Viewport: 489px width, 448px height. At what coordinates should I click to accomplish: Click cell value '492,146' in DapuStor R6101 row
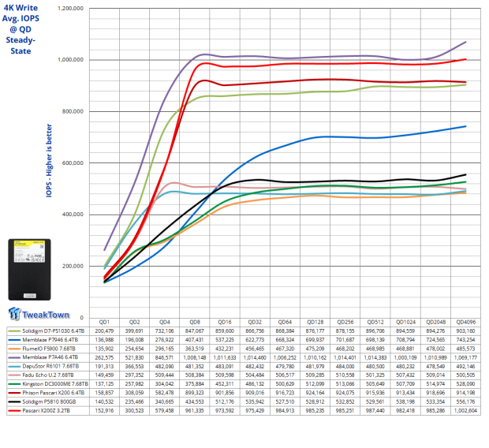[x=466, y=366]
